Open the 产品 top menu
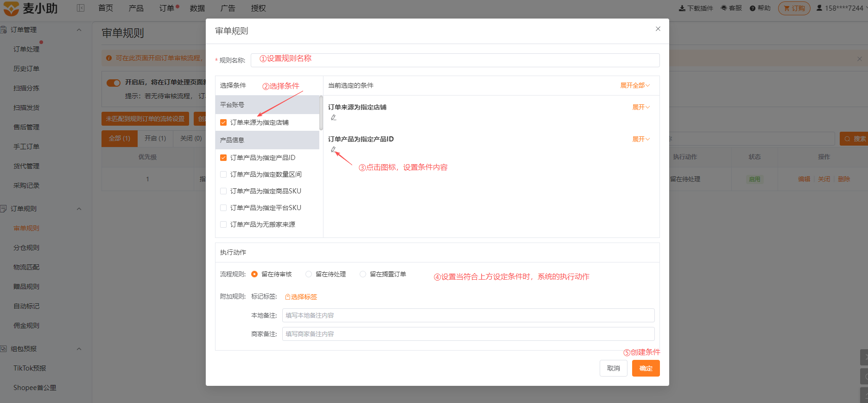This screenshot has width=868, height=403. [x=136, y=8]
